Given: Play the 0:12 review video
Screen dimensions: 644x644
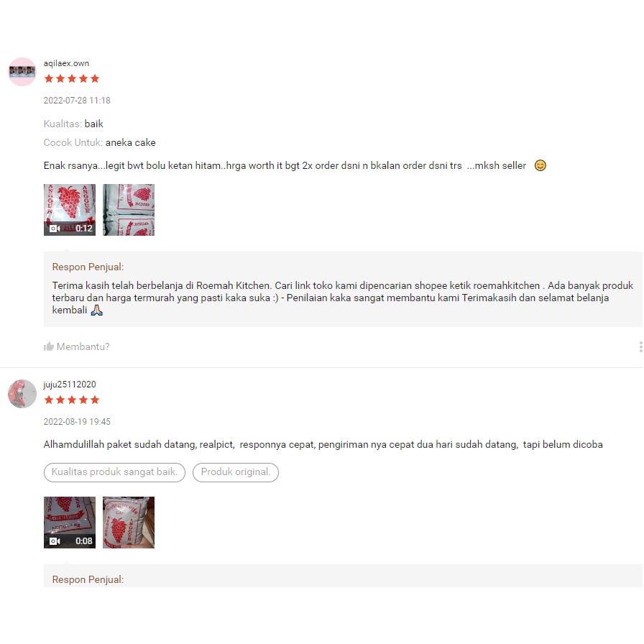Looking at the screenshot, I should click(x=70, y=210).
